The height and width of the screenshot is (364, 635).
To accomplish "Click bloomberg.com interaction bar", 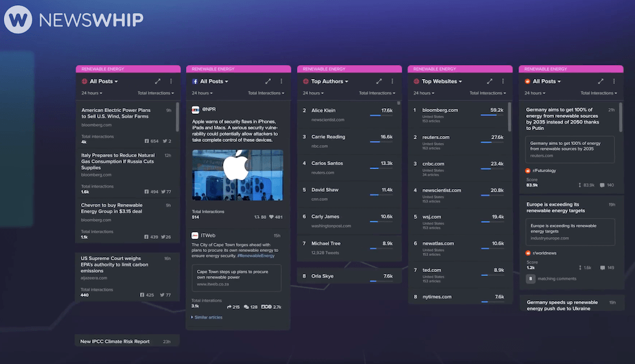I will (492, 115).
